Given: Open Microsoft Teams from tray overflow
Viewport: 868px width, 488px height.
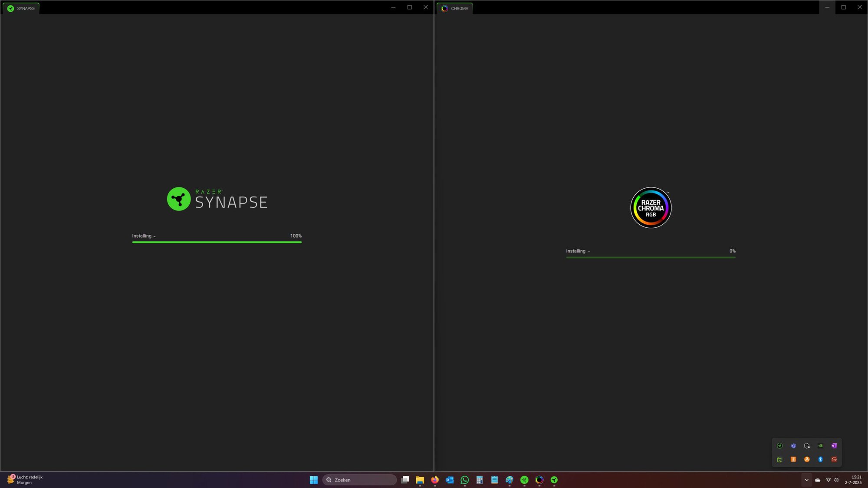Looking at the screenshot, I should point(793,446).
